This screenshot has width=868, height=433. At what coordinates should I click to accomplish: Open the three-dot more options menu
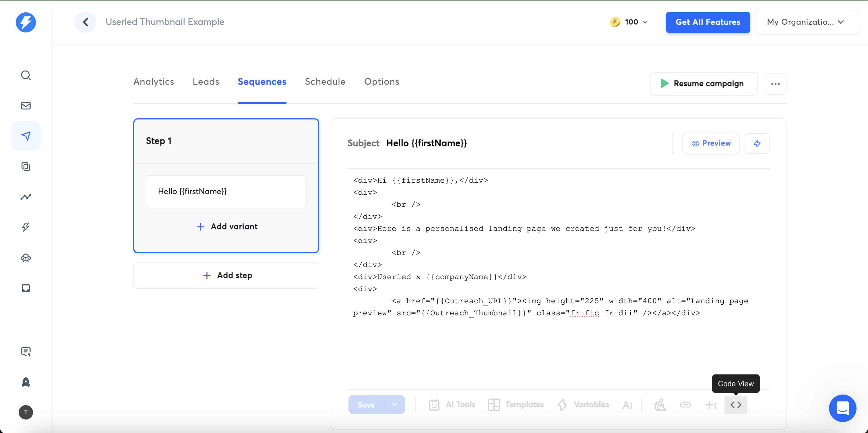(x=775, y=84)
